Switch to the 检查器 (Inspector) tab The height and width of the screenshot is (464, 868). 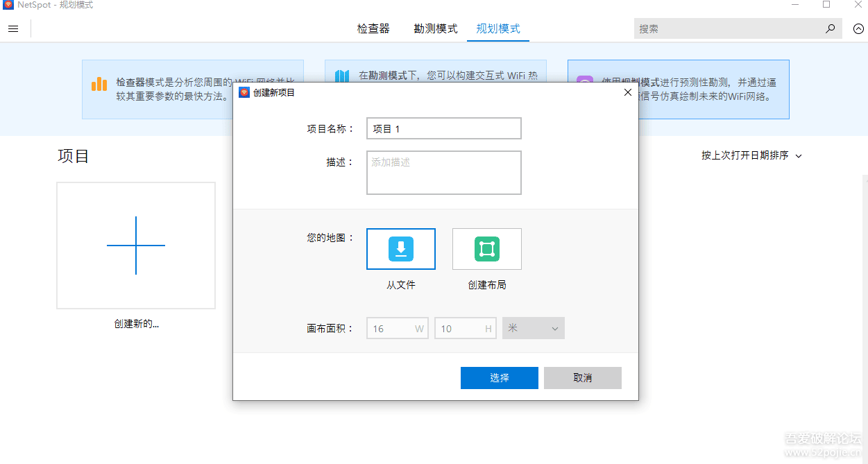[373, 28]
